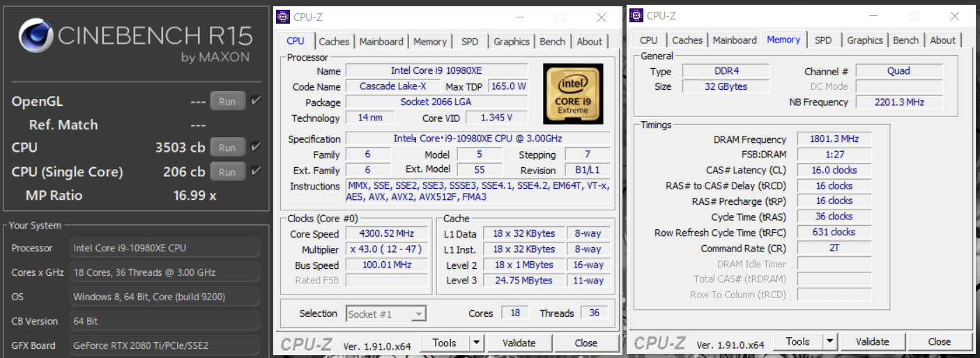The height and width of the screenshot is (358, 980).
Task: Click the CPU-Z icon in the left window title bar
Action: 282,17
